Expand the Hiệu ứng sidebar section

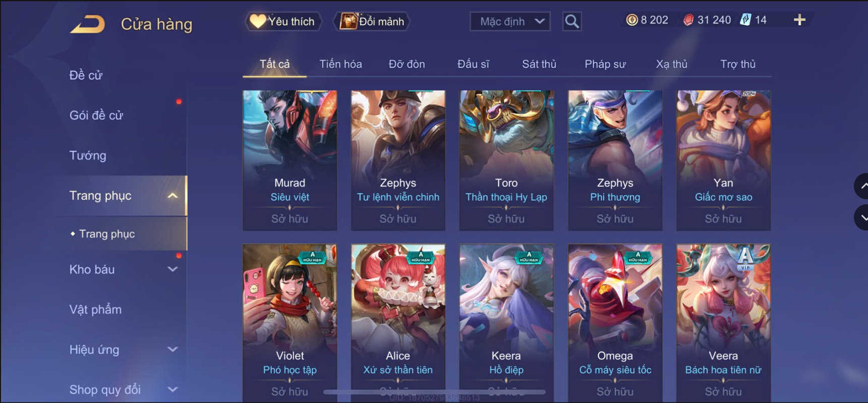point(173,350)
